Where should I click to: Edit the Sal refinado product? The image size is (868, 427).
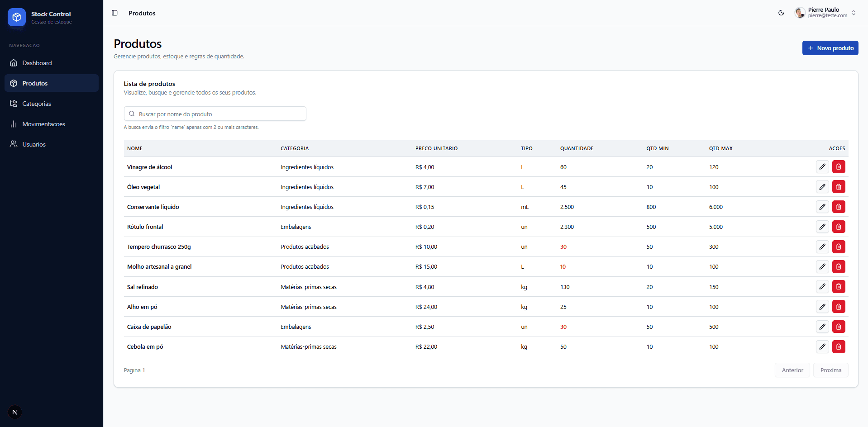click(x=822, y=287)
